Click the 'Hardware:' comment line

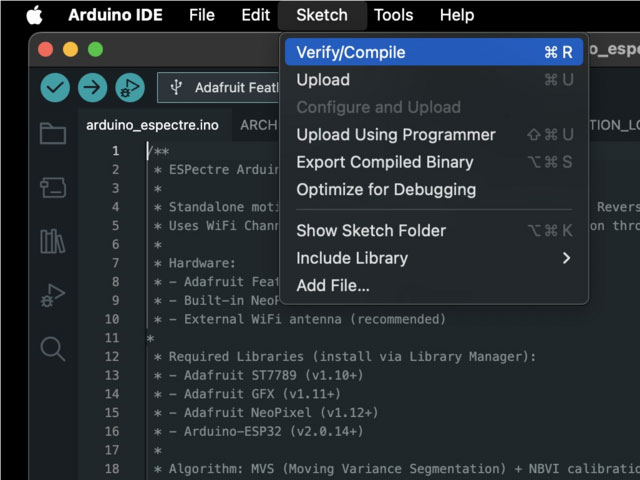point(194,263)
